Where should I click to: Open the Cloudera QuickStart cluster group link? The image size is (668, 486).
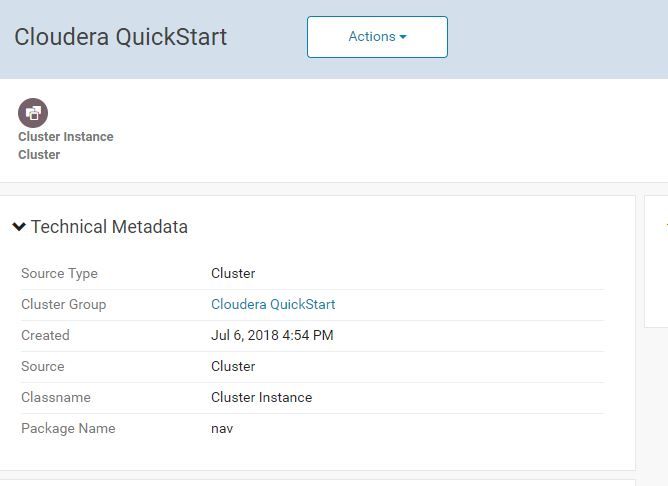272,304
